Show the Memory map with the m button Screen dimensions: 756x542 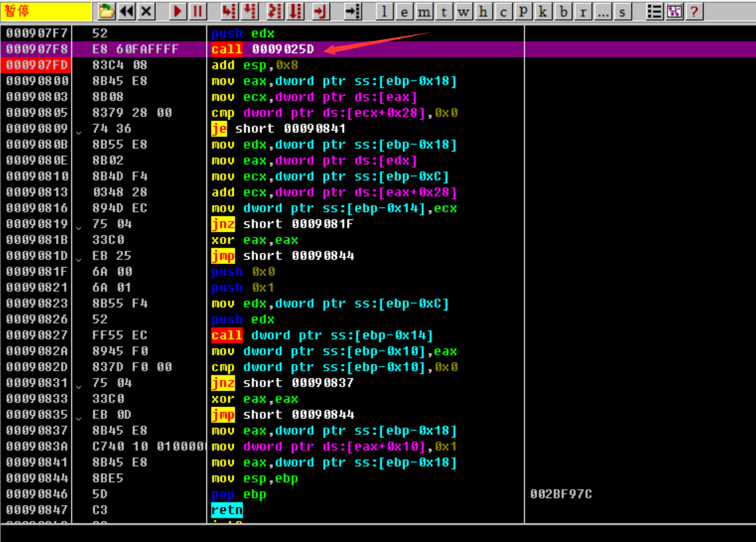424,11
